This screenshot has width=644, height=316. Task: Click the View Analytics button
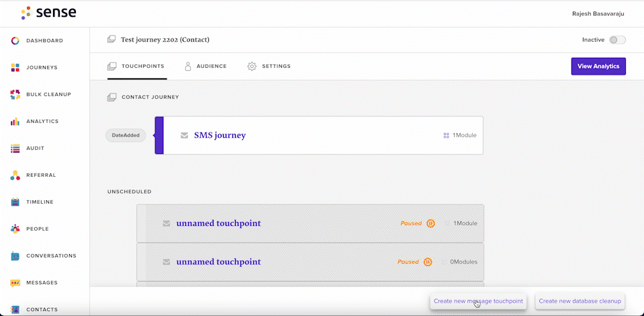(598, 67)
